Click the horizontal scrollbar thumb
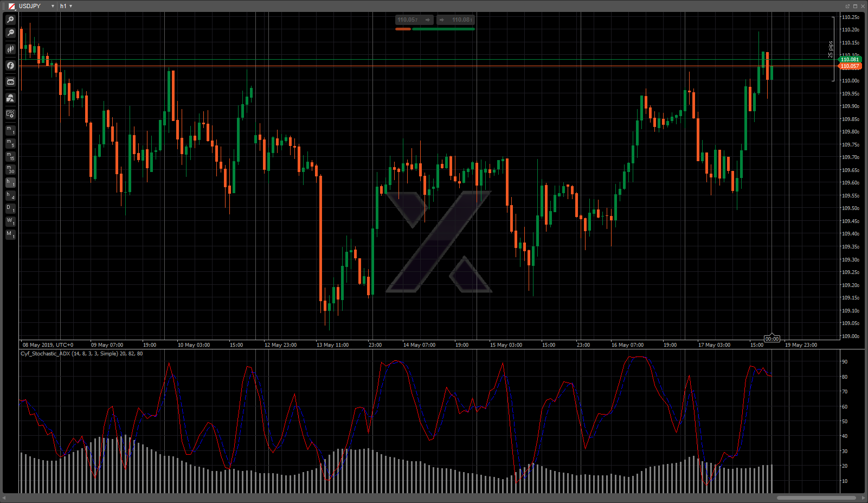The height and width of the screenshot is (503, 868). (816, 498)
